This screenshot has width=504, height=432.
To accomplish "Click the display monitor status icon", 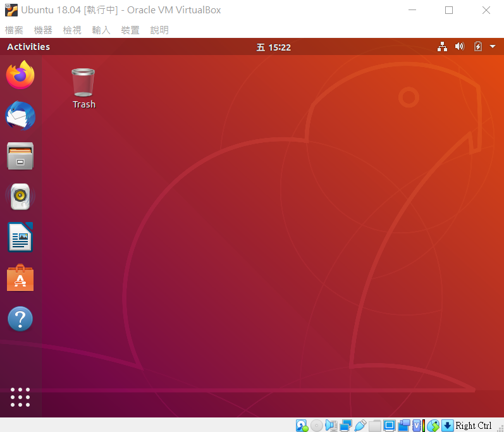I will coord(390,425).
